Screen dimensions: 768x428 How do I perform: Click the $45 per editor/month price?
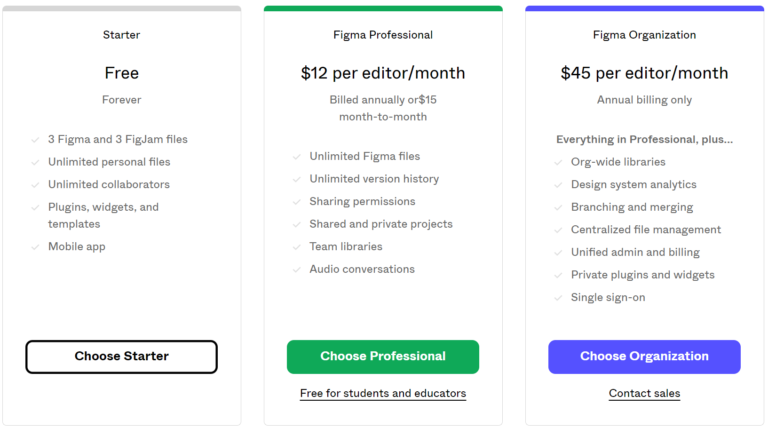(x=644, y=73)
